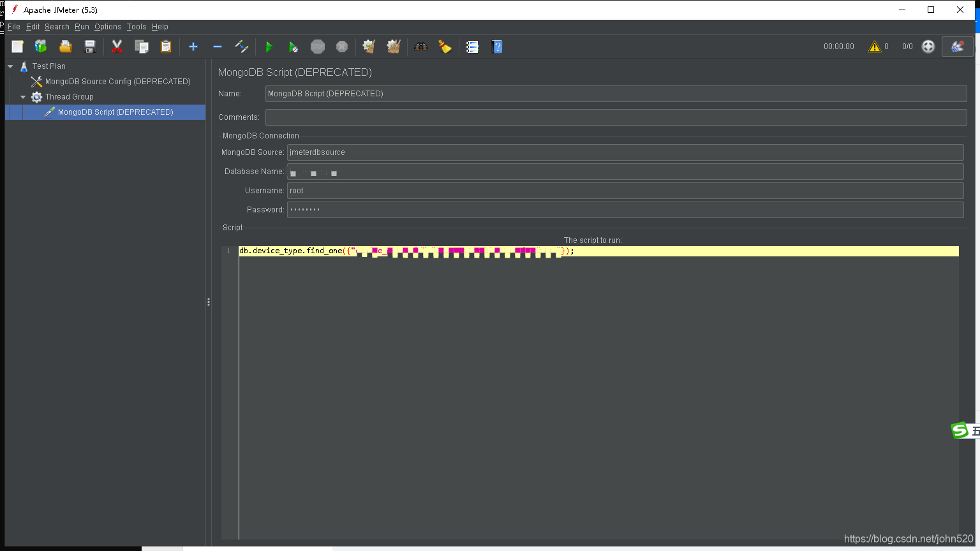Click the MongoDB Source field
The height and width of the screenshot is (551, 980).
[x=625, y=152]
